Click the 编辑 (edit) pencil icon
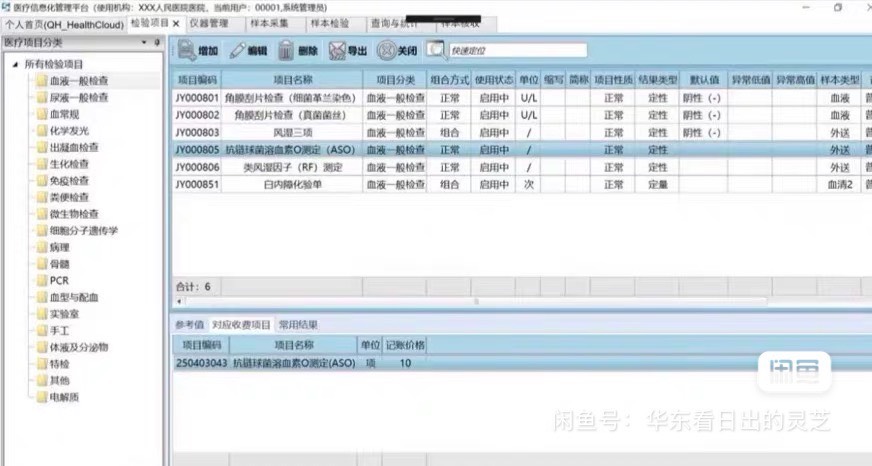Screen dimensions: 872x466 click(237, 51)
